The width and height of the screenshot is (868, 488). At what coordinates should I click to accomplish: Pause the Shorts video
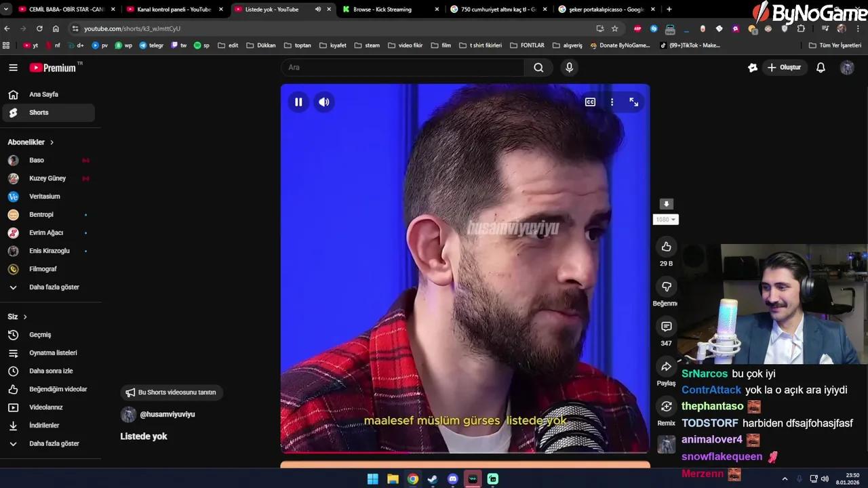[x=298, y=102]
